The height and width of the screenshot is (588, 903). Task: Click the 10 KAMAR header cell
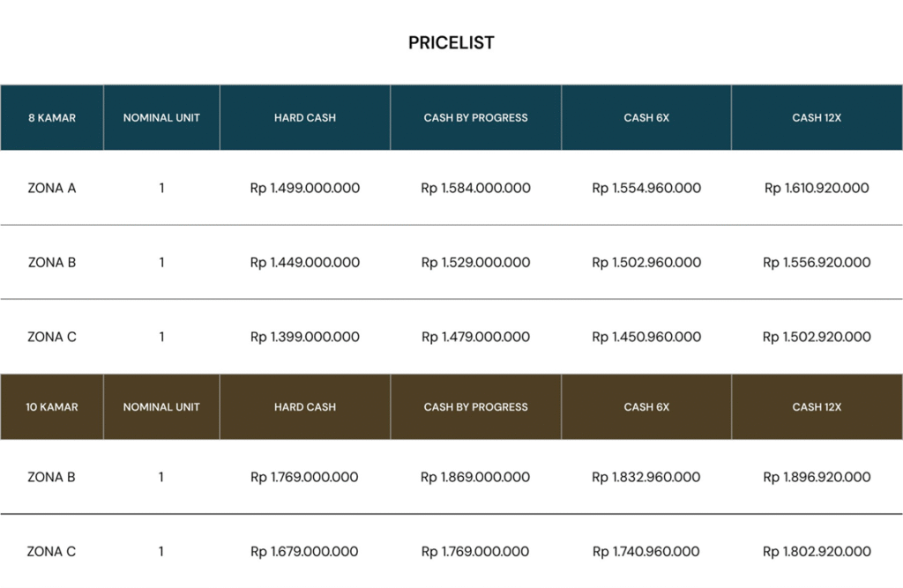(x=51, y=406)
